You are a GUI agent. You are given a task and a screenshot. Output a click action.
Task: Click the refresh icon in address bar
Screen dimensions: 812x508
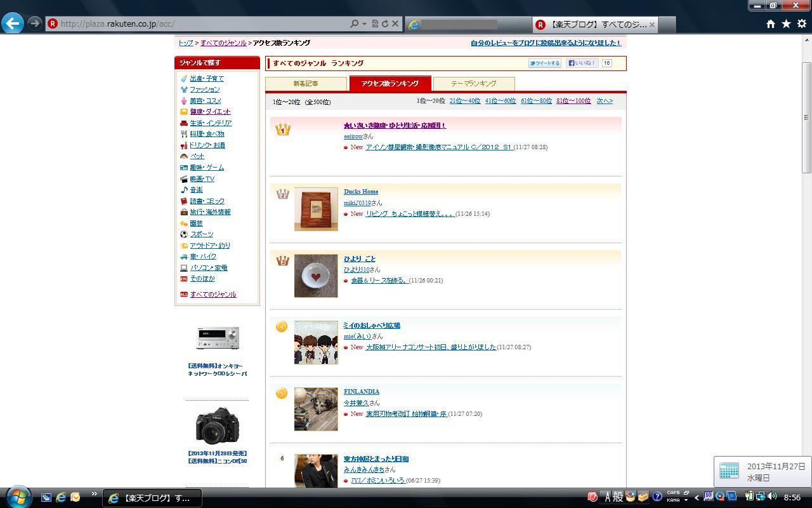[x=384, y=23]
